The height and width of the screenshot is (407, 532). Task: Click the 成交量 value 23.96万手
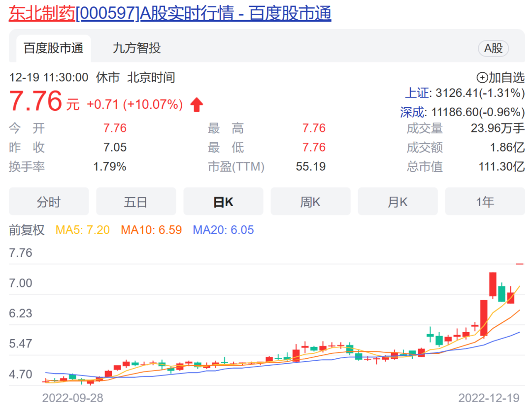click(498, 128)
